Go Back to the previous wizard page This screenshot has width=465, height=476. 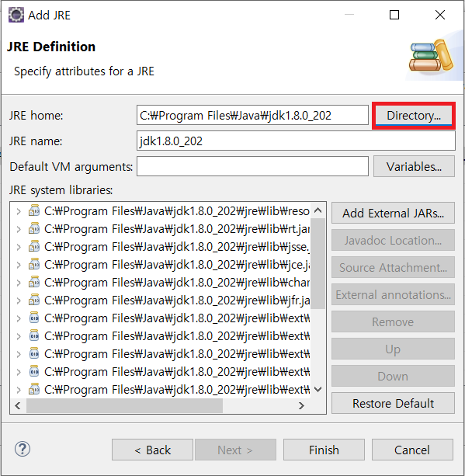click(152, 450)
